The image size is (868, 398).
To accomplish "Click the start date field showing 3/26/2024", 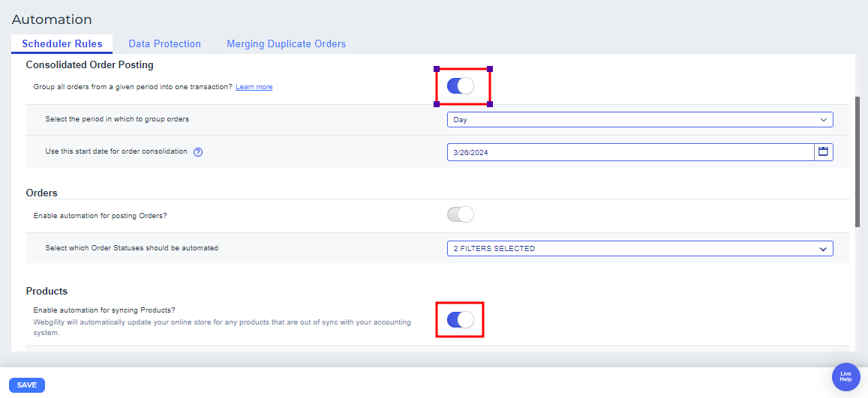I will point(630,151).
